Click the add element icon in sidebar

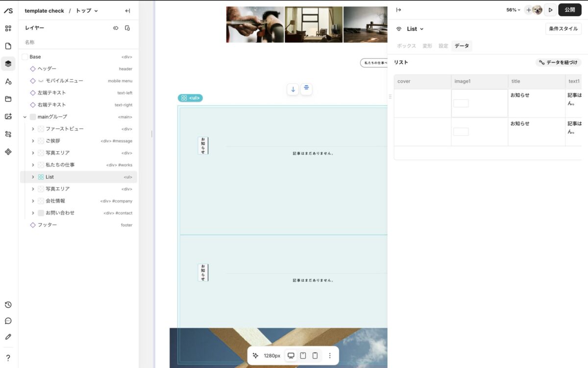click(x=8, y=28)
